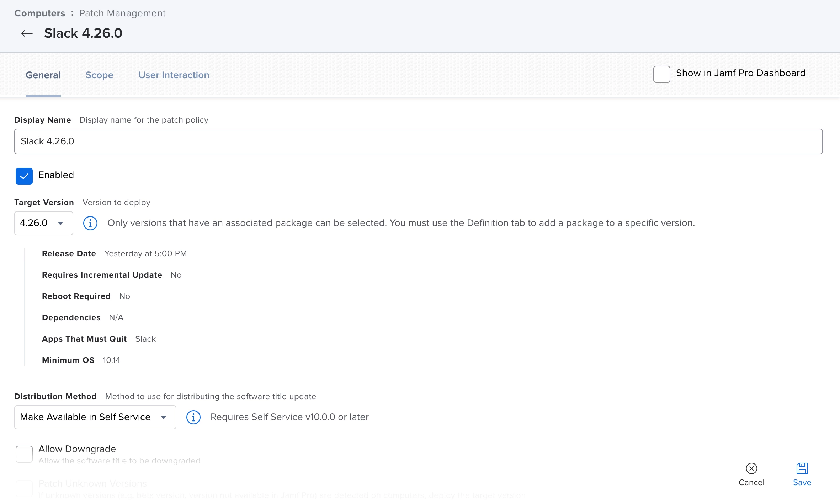
Task: Click the Minimum OS value 10.14
Action: (x=112, y=360)
